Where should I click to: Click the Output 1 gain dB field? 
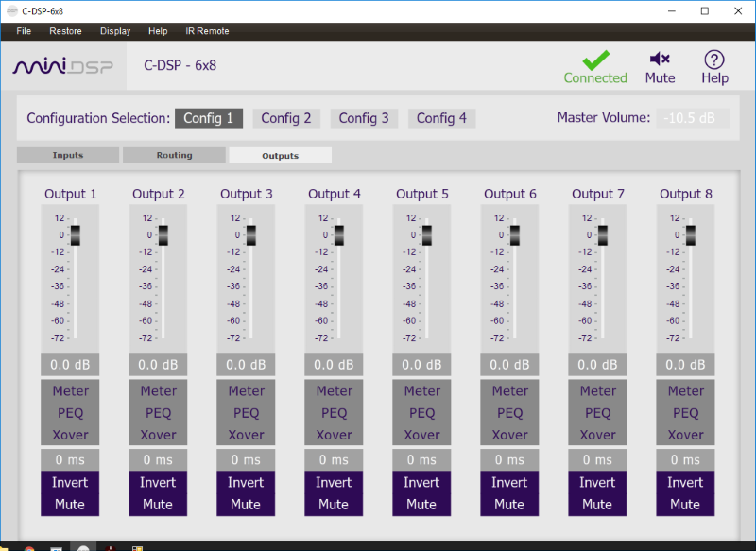pyautogui.click(x=70, y=365)
